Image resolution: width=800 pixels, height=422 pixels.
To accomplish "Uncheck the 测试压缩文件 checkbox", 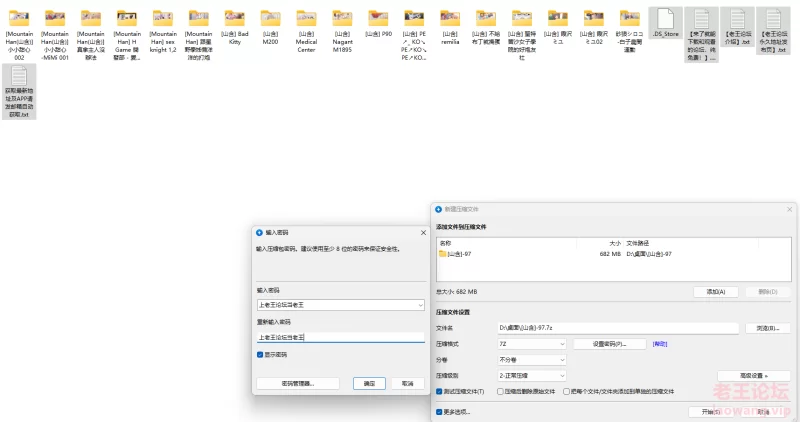I will (x=440, y=391).
